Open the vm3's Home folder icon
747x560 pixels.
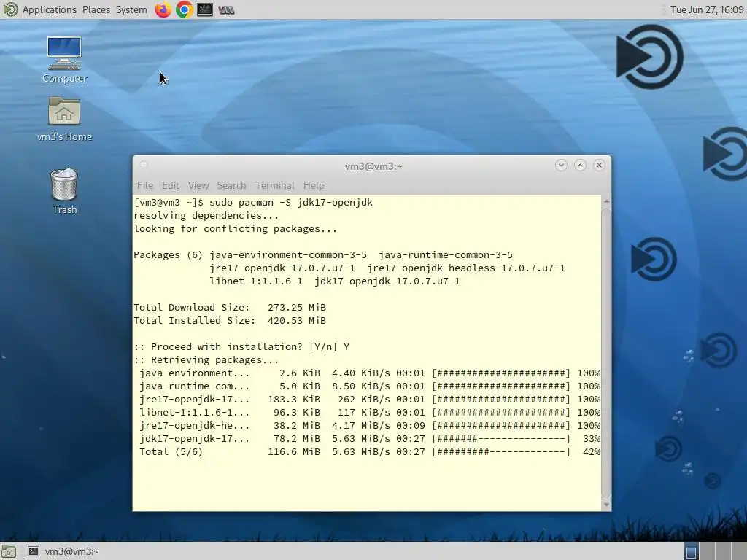(x=64, y=119)
